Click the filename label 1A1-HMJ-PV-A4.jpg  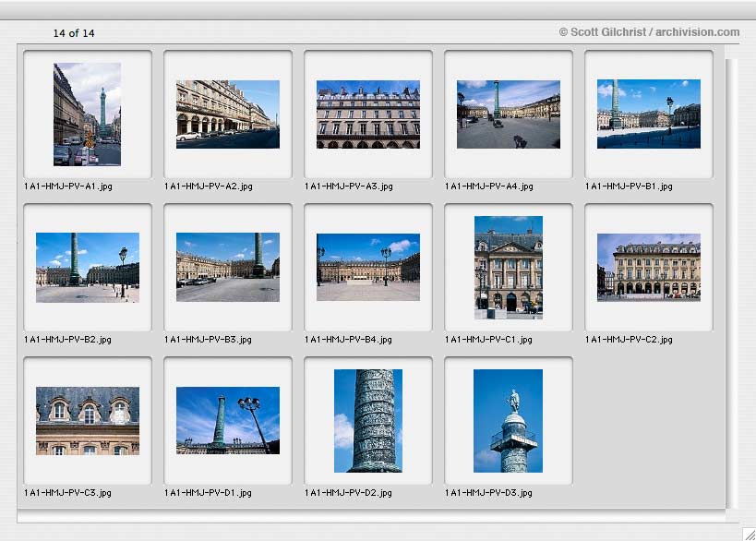[489, 186]
